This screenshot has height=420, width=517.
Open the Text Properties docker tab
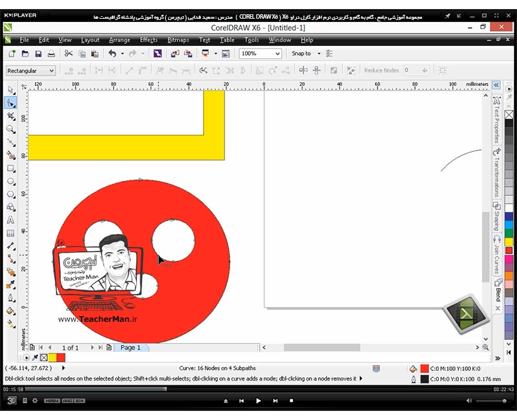[x=496, y=120]
